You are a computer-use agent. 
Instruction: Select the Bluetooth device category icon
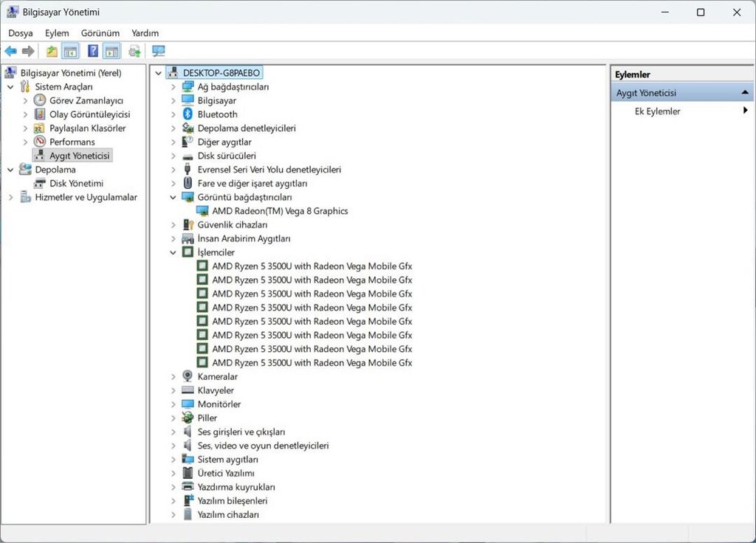tap(188, 114)
